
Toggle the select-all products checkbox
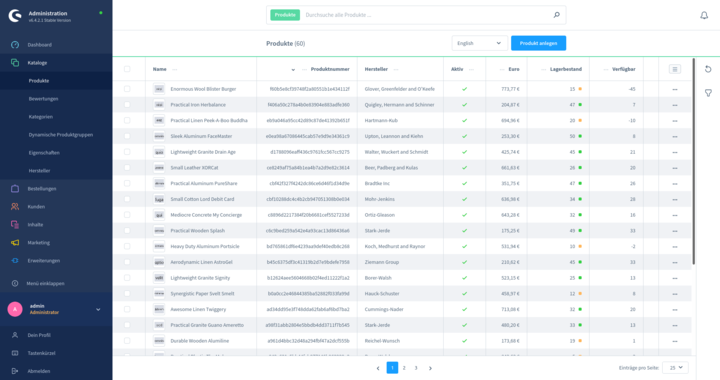(127, 69)
